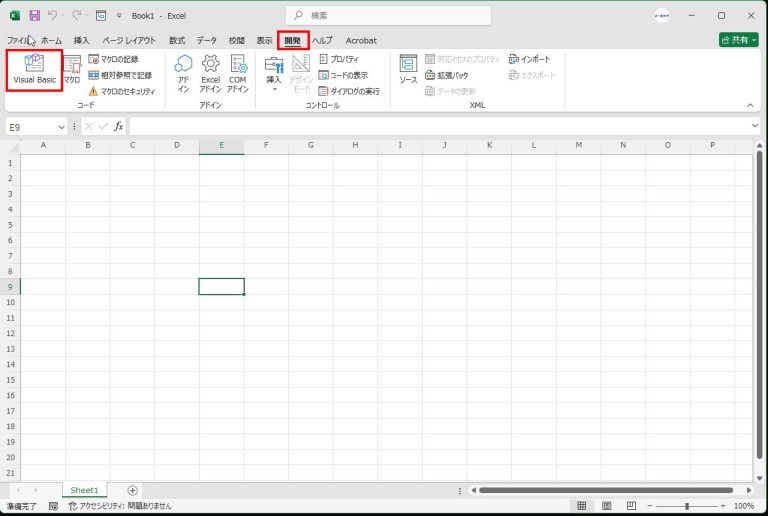
Task: Collapse the ribbon with the chevron
Action: 750,104
